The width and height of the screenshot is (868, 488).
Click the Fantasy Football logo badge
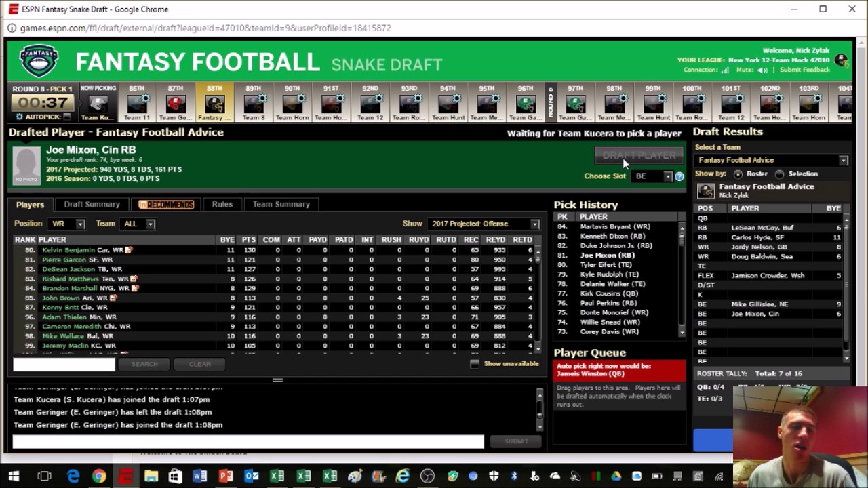click(x=39, y=60)
